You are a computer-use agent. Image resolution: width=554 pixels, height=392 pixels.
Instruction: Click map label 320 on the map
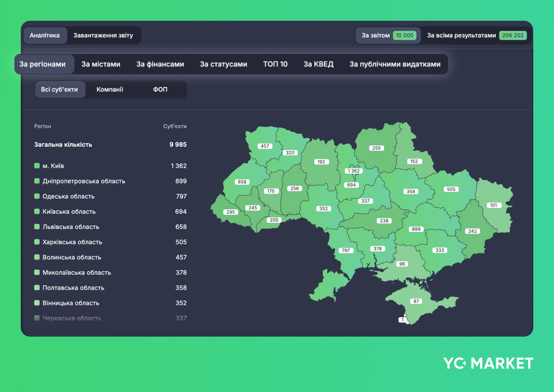tap(290, 152)
